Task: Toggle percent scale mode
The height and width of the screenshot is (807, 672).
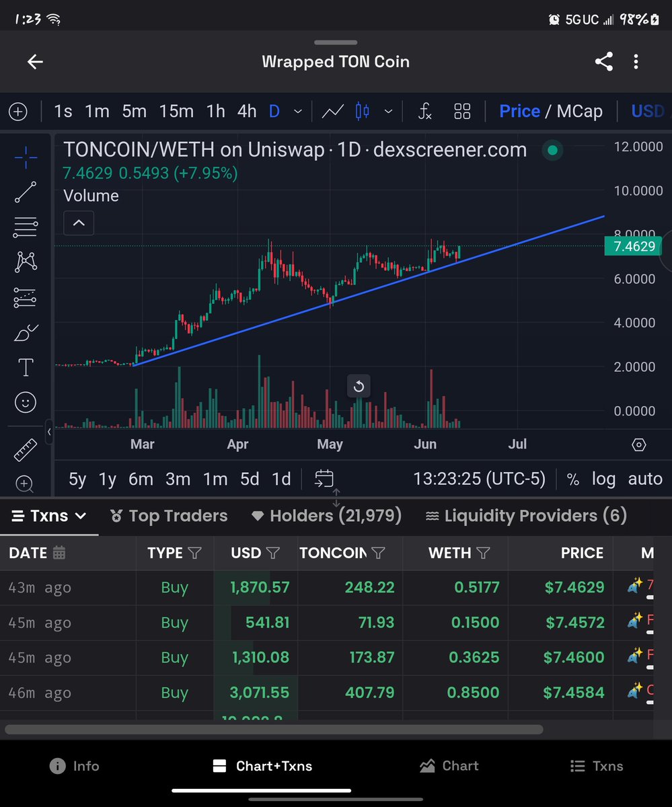Action: point(573,479)
